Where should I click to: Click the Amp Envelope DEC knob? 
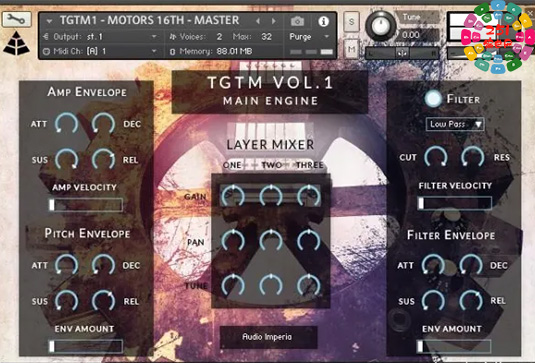tap(103, 123)
